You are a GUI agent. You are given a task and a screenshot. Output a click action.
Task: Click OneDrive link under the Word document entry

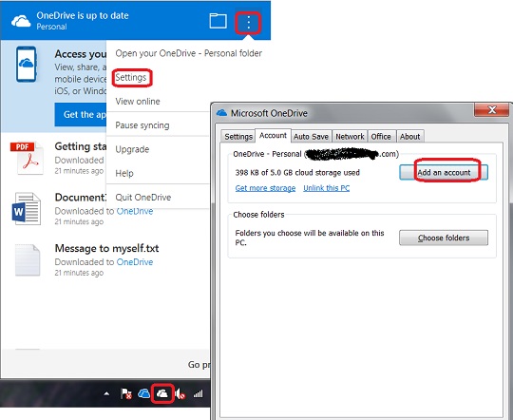[135, 211]
